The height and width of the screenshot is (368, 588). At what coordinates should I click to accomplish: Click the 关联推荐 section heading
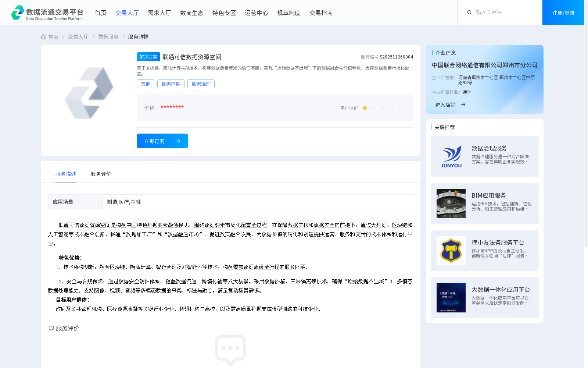pos(445,127)
